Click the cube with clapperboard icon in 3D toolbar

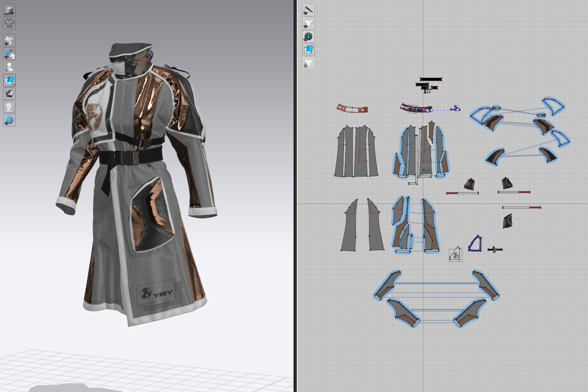pyautogui.click(x=9, y=10)
